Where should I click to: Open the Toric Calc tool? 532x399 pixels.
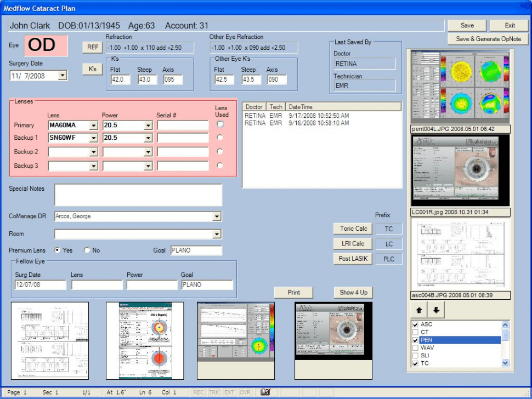click(352, 229)
